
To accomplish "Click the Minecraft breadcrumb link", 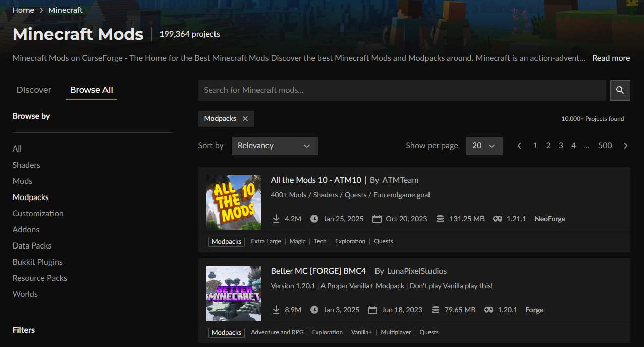I will [x=66, y=10].
